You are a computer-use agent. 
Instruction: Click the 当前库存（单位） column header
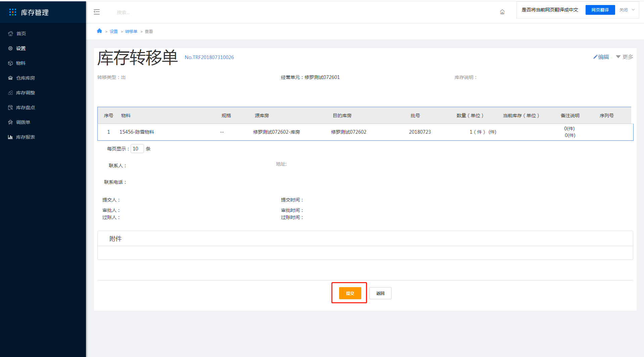[521, 116]
